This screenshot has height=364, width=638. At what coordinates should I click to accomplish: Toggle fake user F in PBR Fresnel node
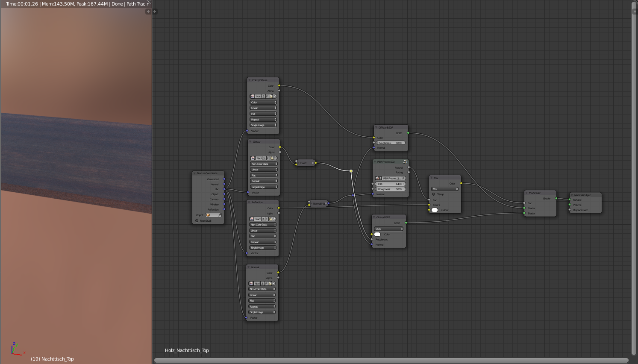[403, 178]
